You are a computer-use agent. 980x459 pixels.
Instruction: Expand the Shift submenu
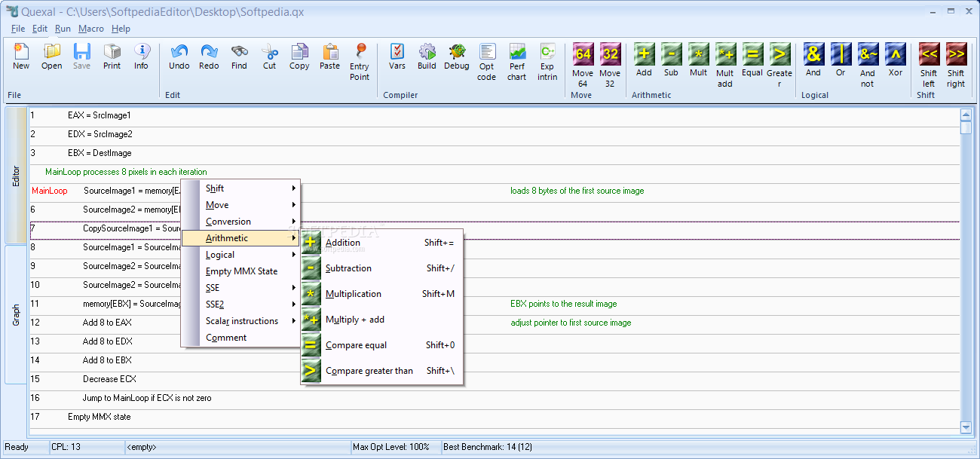(241, 188)
